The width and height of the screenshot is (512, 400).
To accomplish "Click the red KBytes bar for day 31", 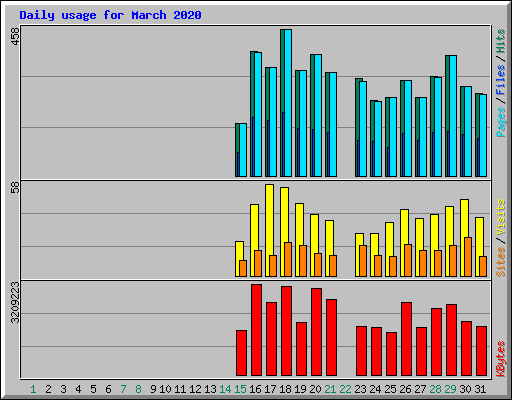I will 482,351.
